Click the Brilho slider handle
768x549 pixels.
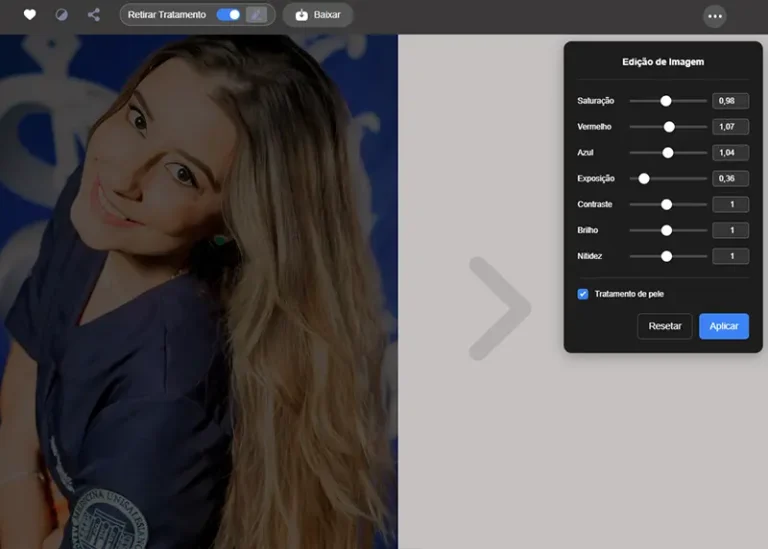coord(666,231)
